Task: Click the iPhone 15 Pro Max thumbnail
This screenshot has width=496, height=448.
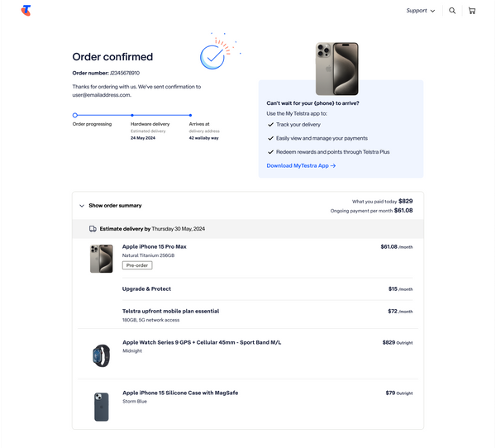Action: point(101,259)
